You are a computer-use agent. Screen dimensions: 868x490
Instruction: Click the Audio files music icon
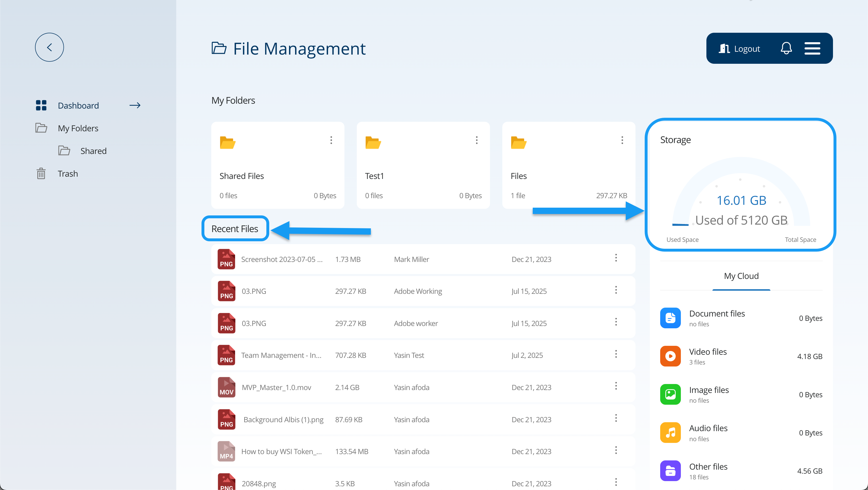(670, 432)
